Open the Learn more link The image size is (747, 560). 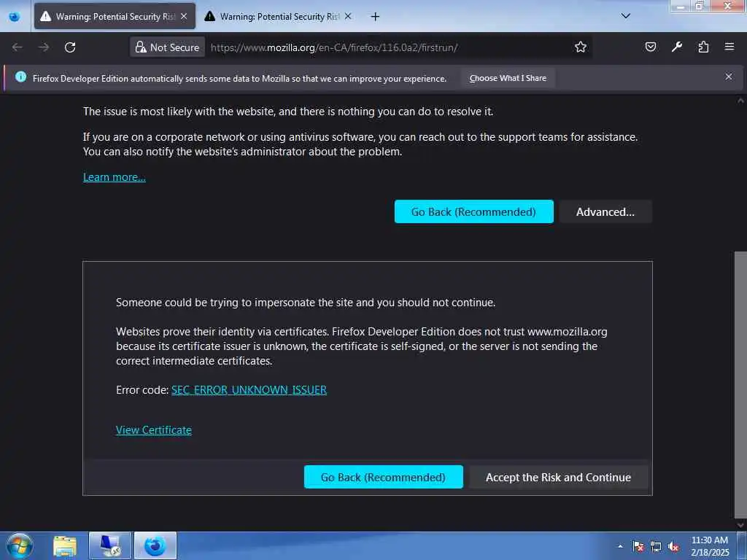tap(115, 177)
